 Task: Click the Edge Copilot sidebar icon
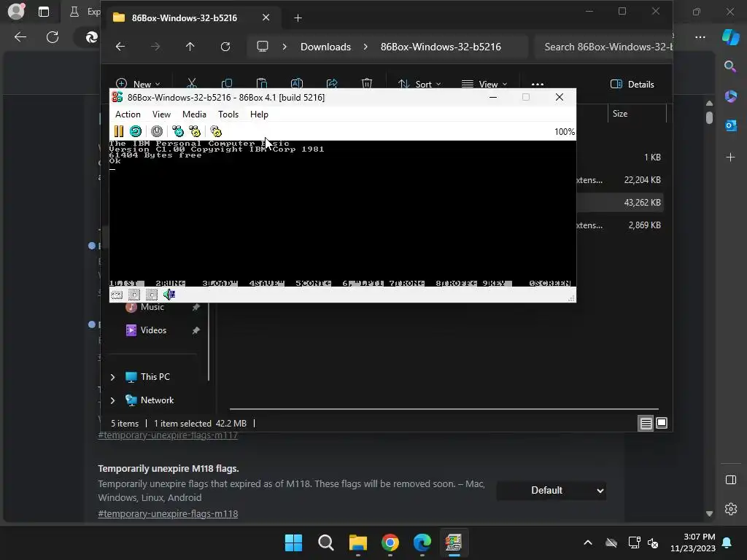(x=730, y=37)
